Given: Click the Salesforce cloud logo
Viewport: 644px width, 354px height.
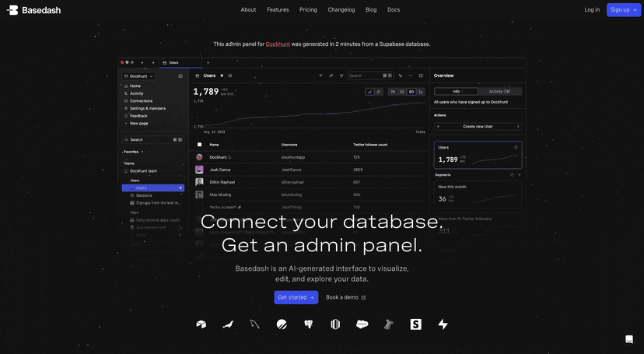Looking at the screenshot, I should click(362, 324).
